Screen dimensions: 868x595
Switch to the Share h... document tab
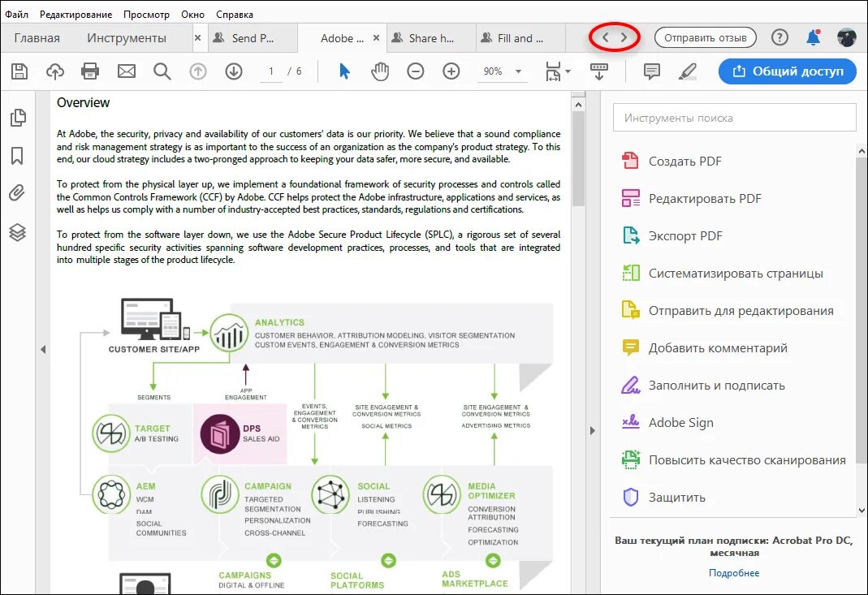(x=431, y=37)
